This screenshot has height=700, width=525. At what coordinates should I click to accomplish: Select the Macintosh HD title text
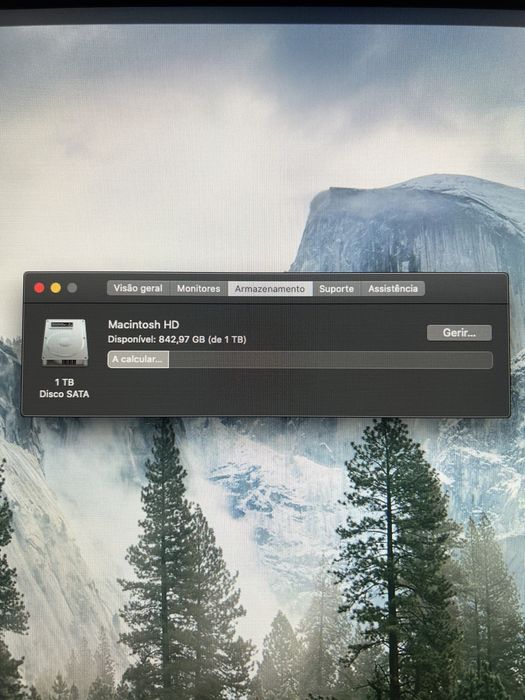click(x=143, y=325)
